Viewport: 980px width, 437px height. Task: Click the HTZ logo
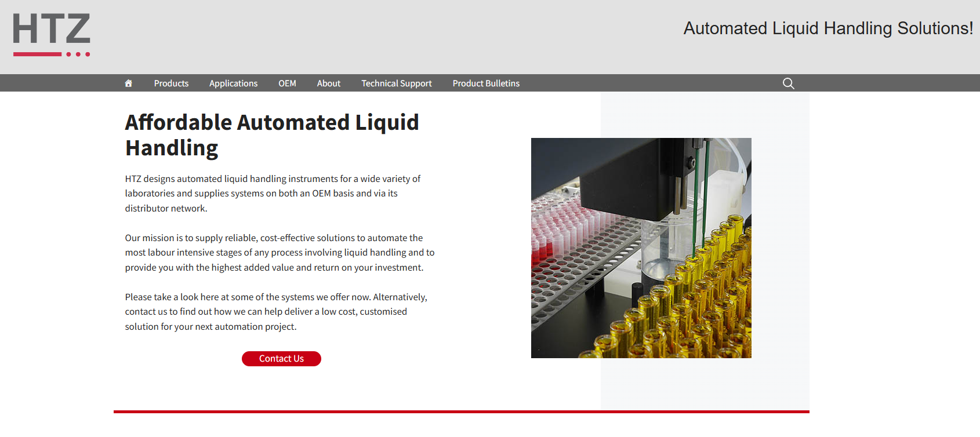tap(52, 35)
